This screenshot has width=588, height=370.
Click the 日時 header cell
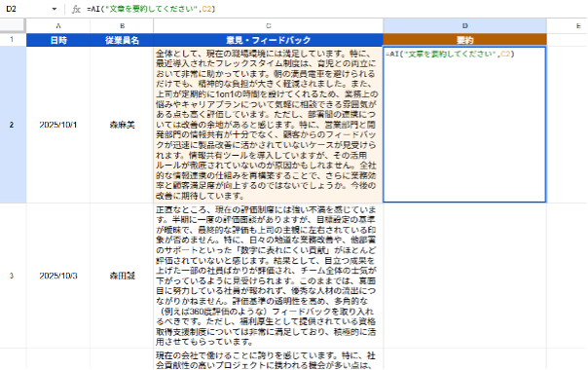[x=58, y=40]
